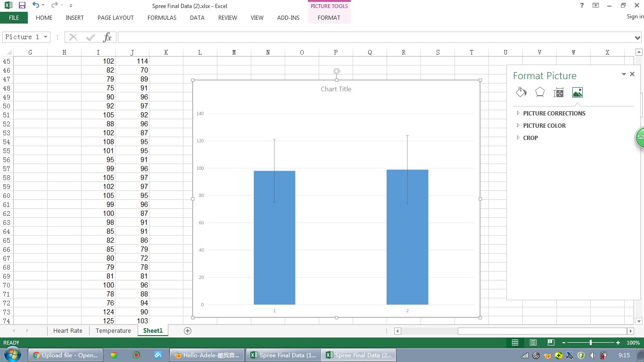Switch to Page Layout view in status bar

coord(533,343)
